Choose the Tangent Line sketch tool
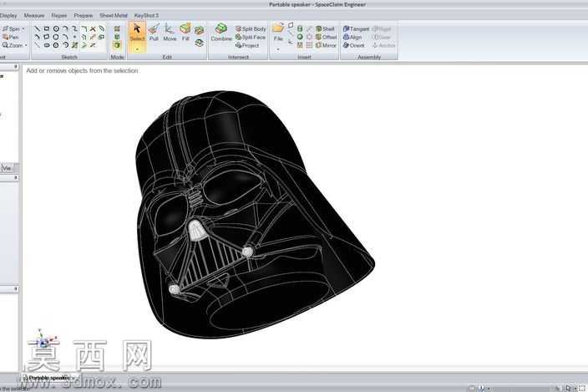 click(x=37, y=37)
